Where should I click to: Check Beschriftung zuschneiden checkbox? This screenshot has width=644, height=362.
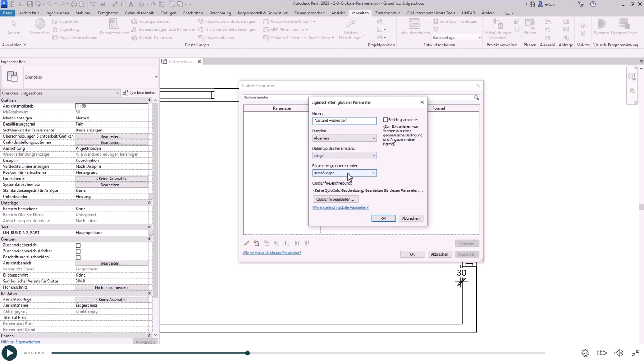coord(78,257)
